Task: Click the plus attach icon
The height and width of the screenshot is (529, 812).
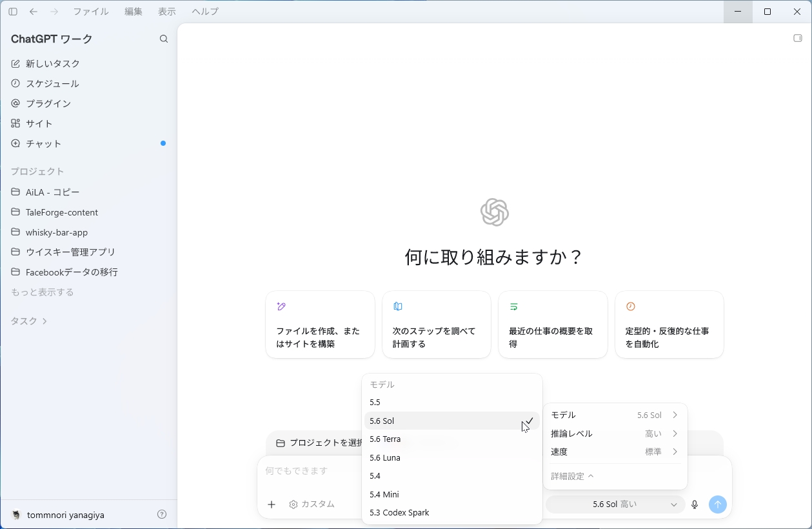Action: coord(272,504)
